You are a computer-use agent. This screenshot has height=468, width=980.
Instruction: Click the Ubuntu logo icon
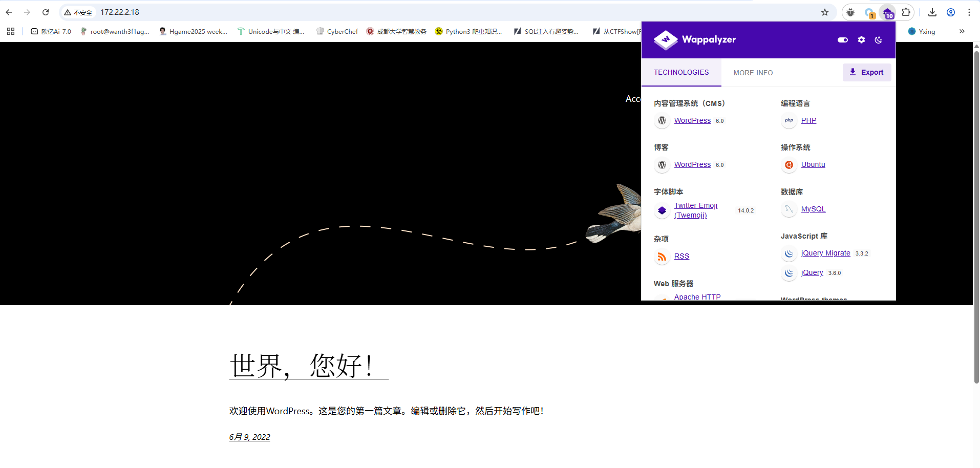(x=789, y=165)
